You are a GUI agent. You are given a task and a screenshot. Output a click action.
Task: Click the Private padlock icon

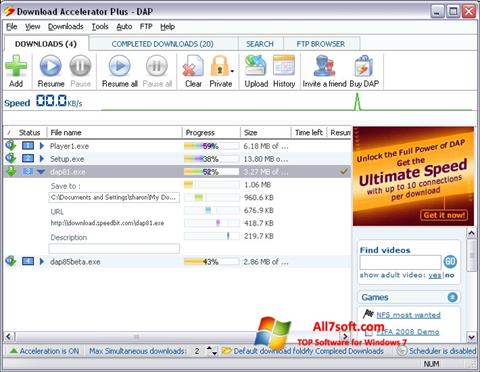tap(220, 66)
